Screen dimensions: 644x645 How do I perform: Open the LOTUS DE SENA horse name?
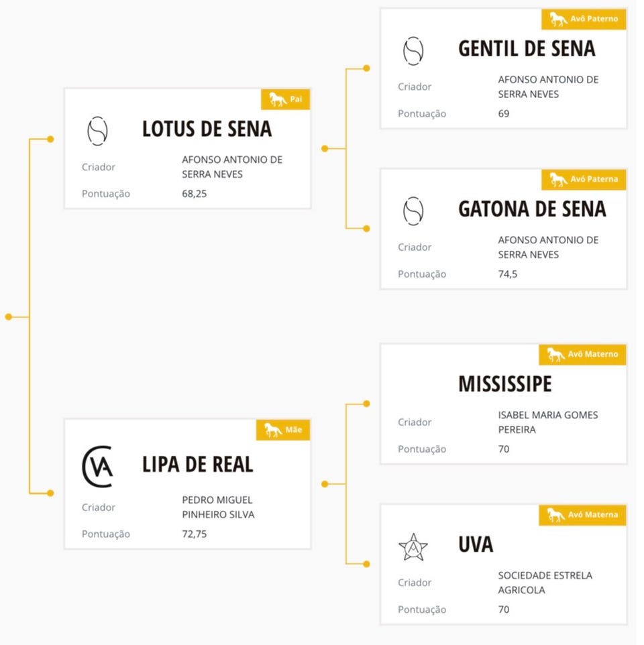207,129
